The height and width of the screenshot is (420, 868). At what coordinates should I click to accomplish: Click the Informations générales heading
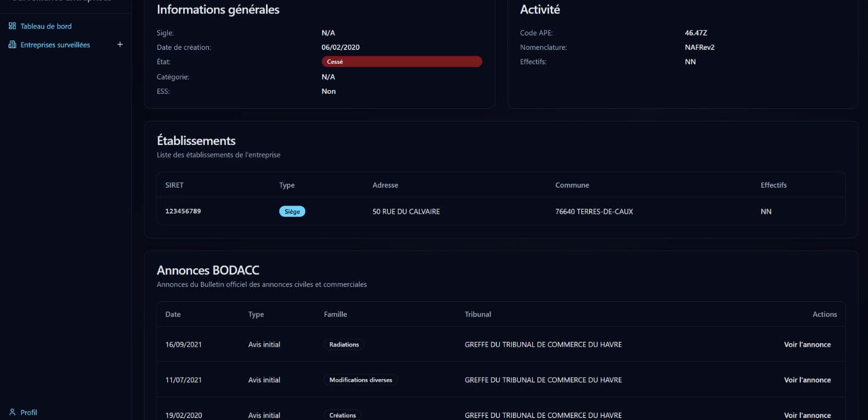click(x=218, y=10)
